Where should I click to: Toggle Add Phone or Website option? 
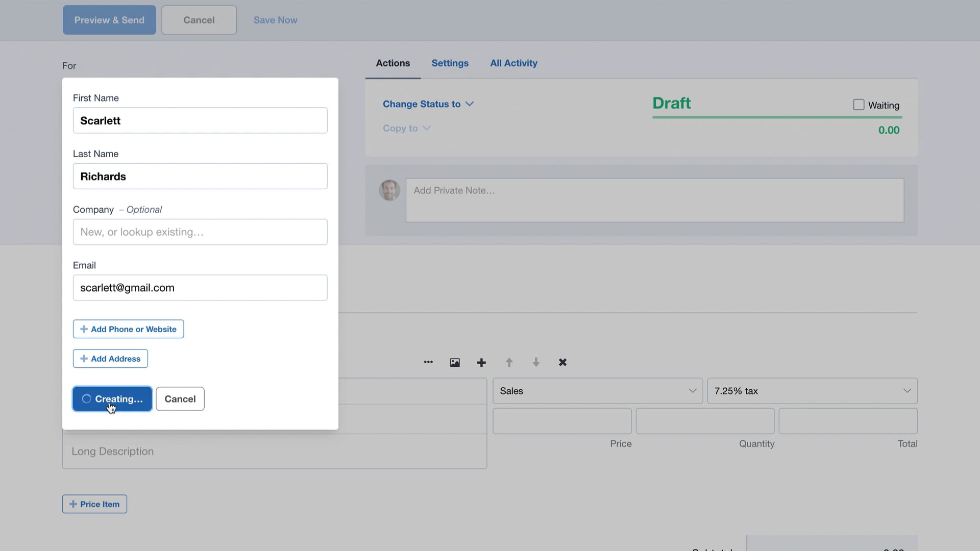point(128,329)
